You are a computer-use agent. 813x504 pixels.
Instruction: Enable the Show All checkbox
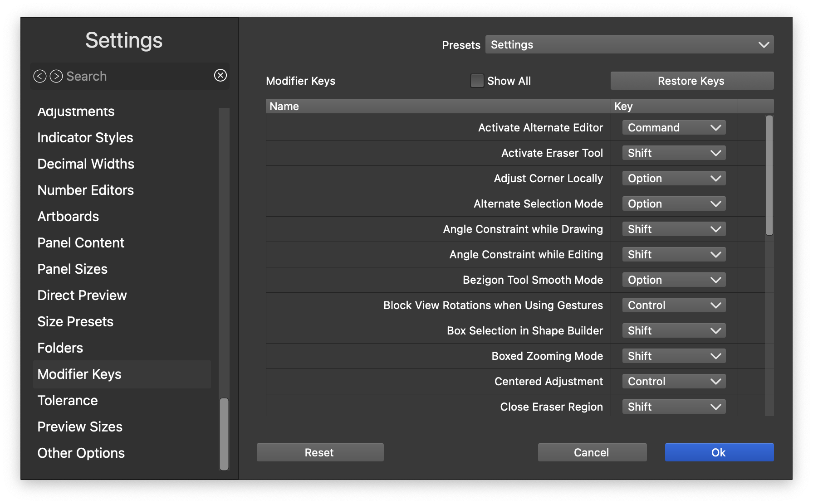tap(477, 81)
